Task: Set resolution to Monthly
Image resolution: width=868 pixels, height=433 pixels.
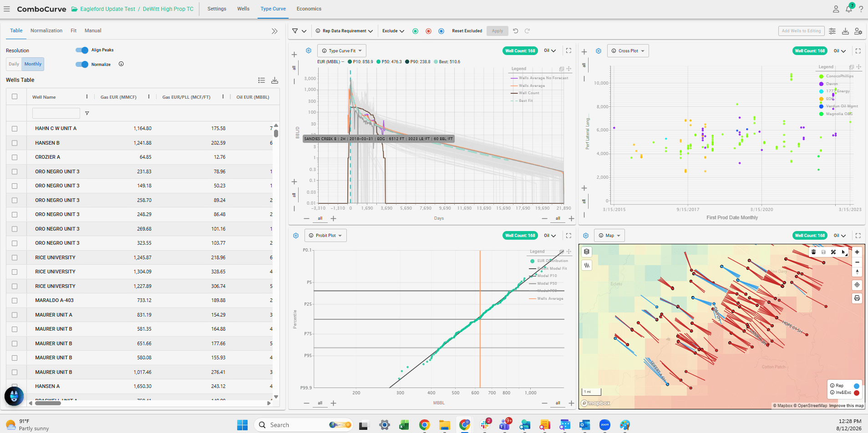Action: (x=33, y=64)
